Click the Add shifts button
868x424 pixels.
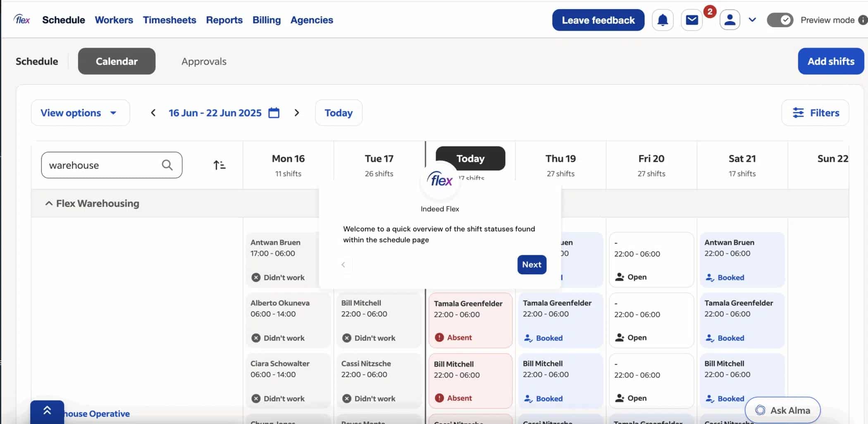(x=831, y=61)
